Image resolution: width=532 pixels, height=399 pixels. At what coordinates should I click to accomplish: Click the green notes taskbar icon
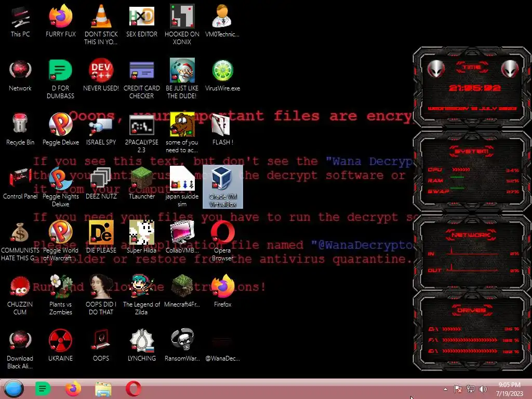pyautogui.click(x=43, y=389)
